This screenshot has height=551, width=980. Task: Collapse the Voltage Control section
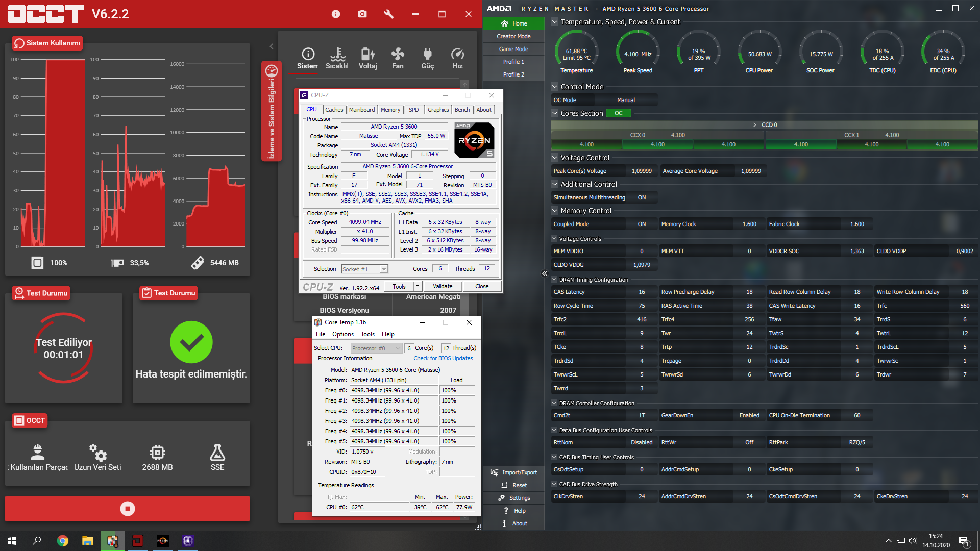[555, 158]
